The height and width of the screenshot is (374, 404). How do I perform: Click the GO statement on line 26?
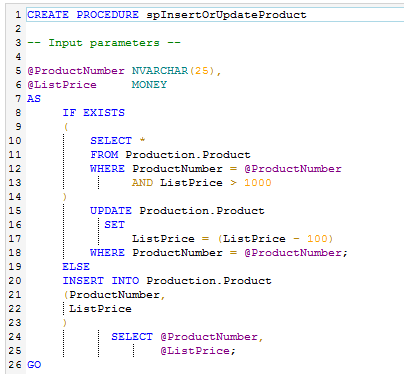tap(34, 365)
